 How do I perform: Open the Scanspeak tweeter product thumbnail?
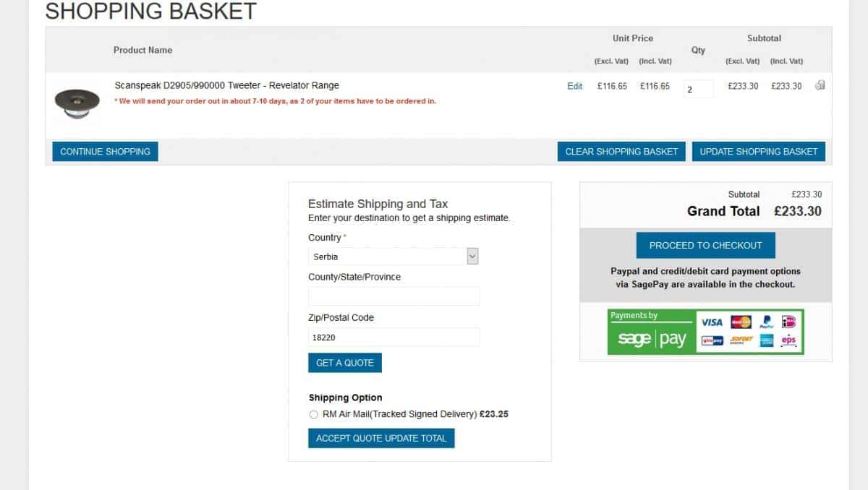(77, 105)
